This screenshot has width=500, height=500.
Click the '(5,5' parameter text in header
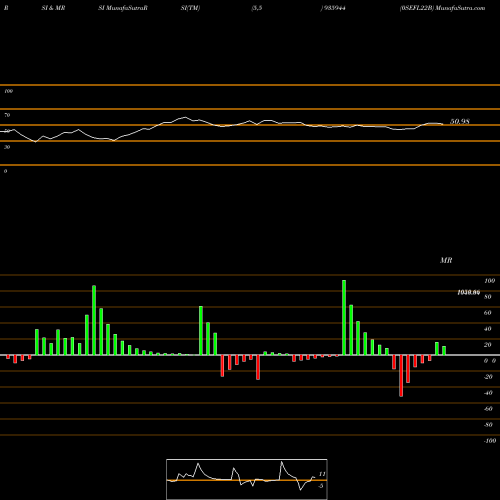[x=257, y=8]
